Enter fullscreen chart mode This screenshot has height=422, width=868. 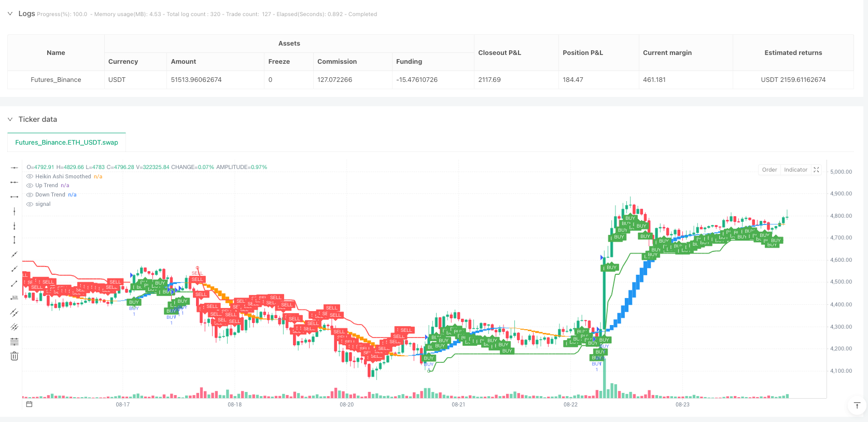click(816, 170)
